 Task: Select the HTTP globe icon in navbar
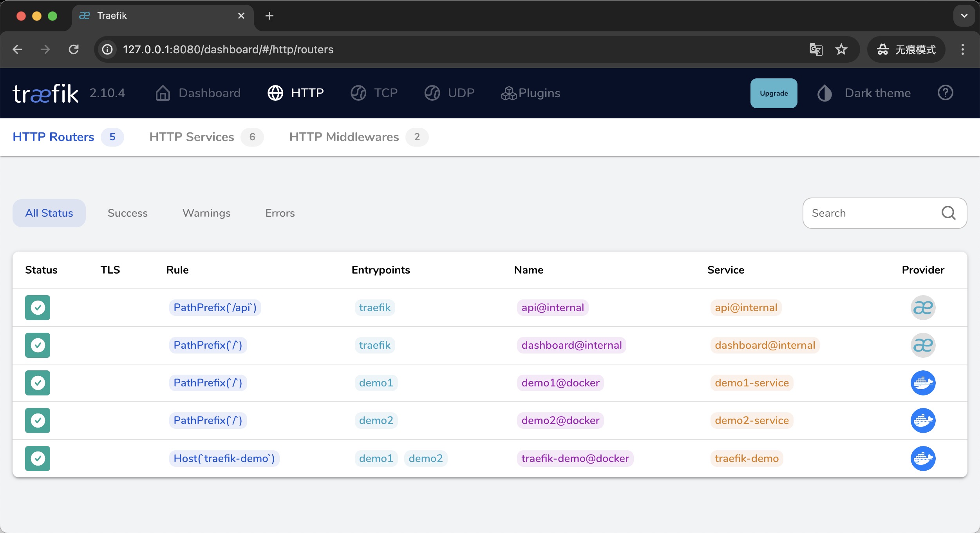[x=275, y=93]
